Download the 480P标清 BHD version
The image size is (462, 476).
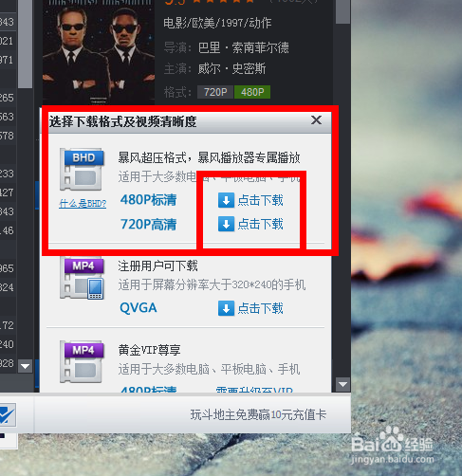tap(250, 200)
